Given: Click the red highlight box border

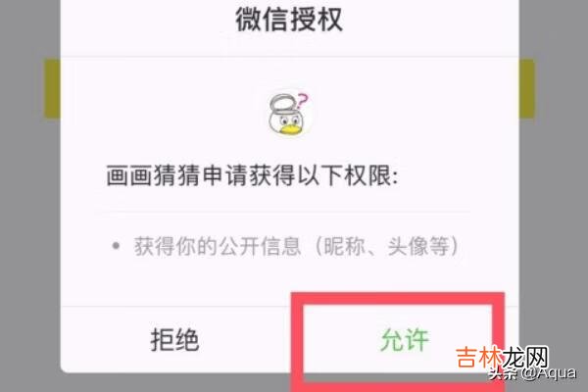Looking at the screenshot, I should 398,298.
